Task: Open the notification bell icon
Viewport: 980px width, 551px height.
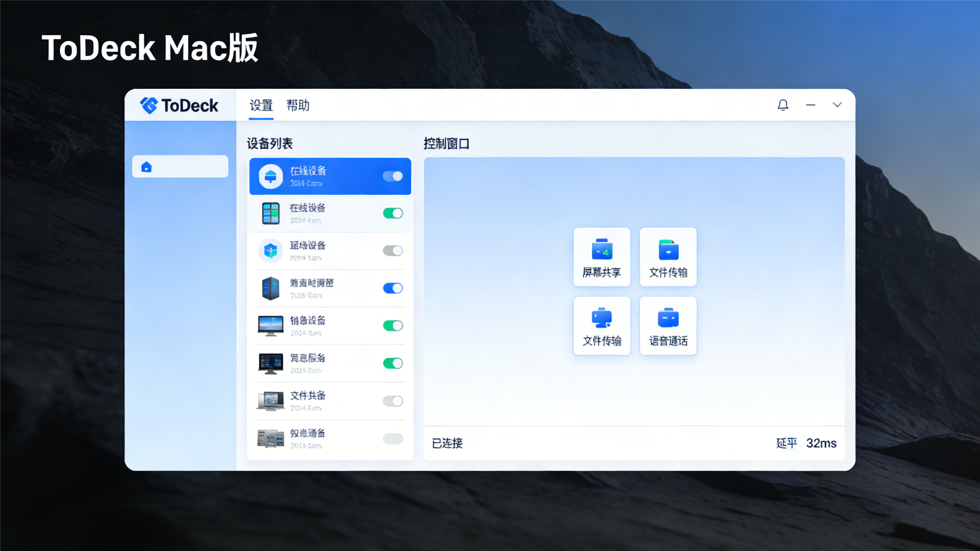Action: [x=783, y=105]
